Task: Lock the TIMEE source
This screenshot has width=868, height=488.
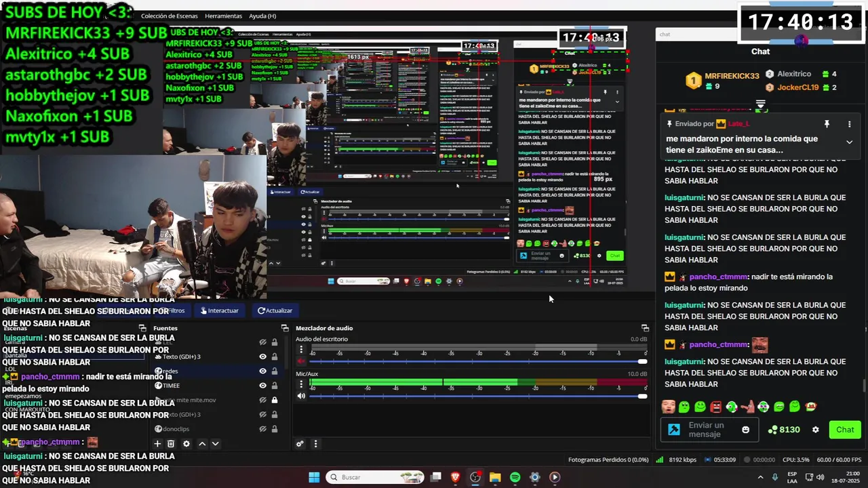Action: 275,386
